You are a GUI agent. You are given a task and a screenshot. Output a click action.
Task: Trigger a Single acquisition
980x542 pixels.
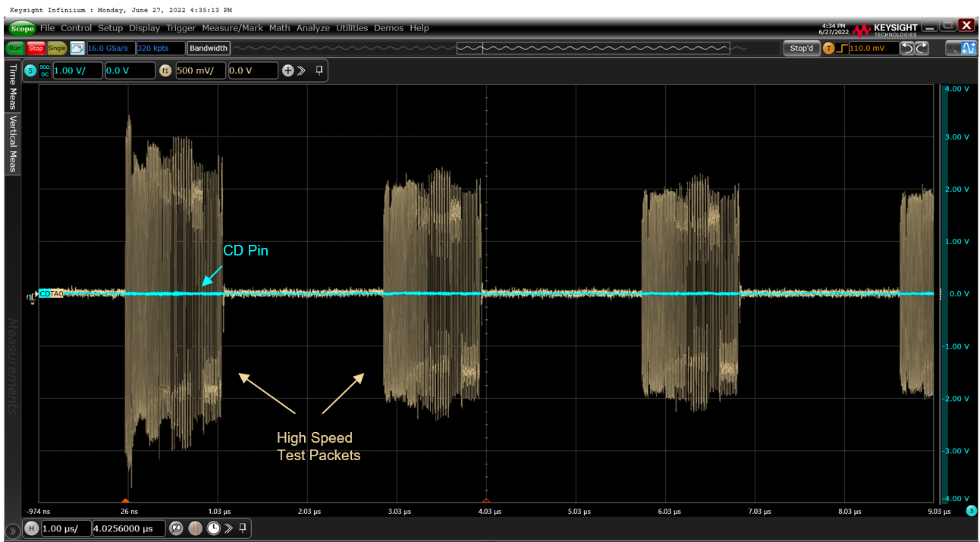coord(57,49)
